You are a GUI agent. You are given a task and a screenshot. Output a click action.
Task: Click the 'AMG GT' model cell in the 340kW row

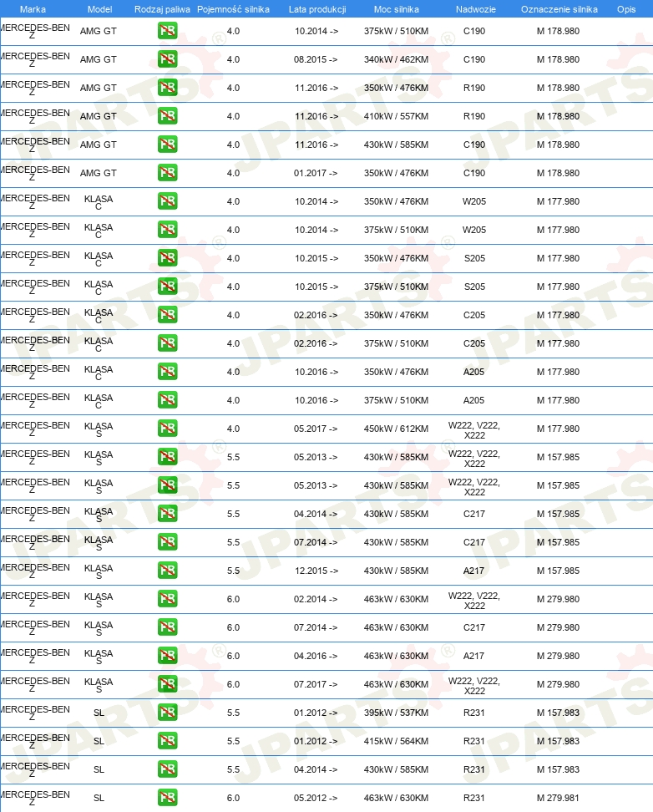99,59
